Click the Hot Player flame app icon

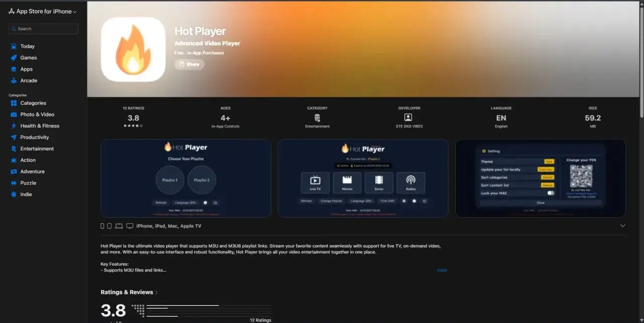133,49
